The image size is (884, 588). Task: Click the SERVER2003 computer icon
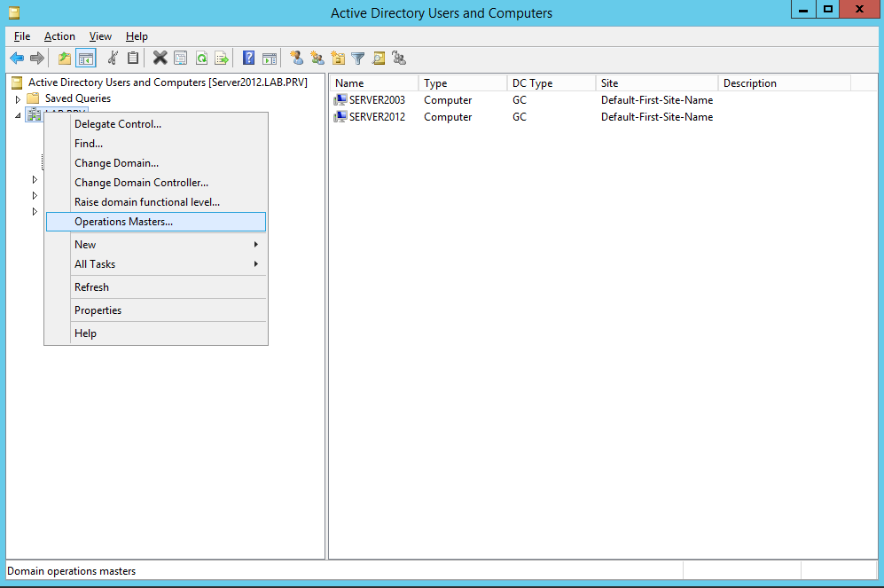(340, 100)
